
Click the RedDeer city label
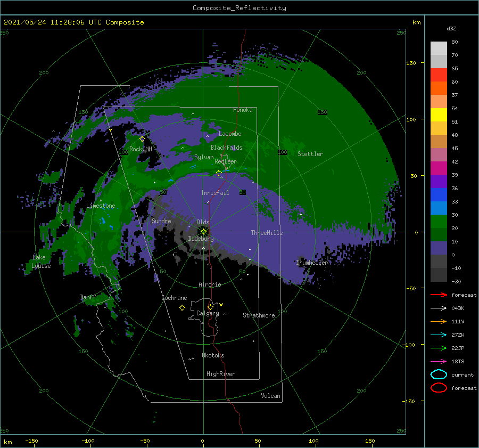point(226,161)
